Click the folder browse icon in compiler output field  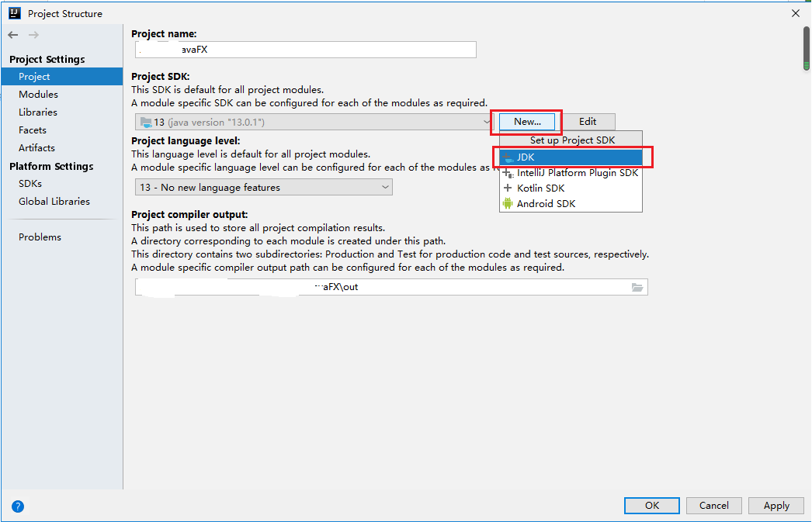point(637,287)
